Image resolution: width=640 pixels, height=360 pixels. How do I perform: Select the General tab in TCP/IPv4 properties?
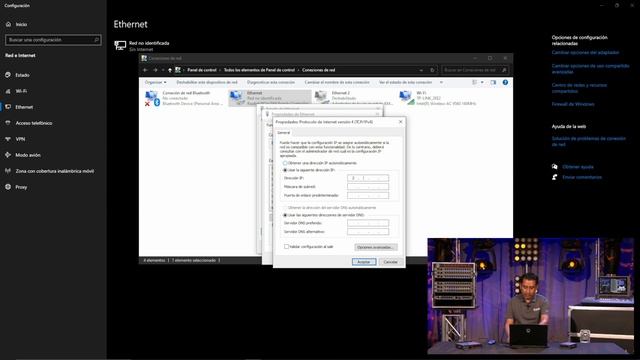tap(283, 133)
